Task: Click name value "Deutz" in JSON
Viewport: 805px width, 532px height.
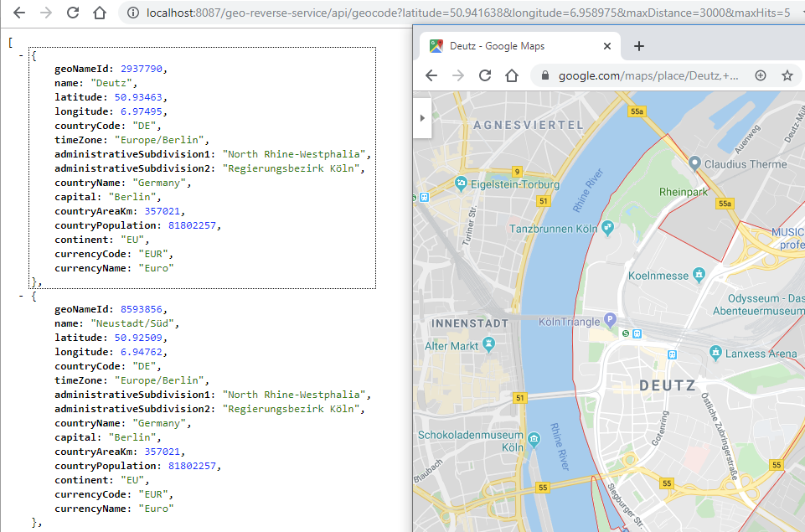Action: [111, 83]
